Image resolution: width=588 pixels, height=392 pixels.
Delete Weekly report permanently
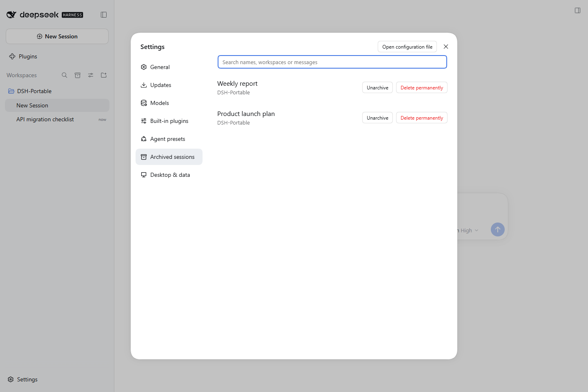tap(422, 87)
